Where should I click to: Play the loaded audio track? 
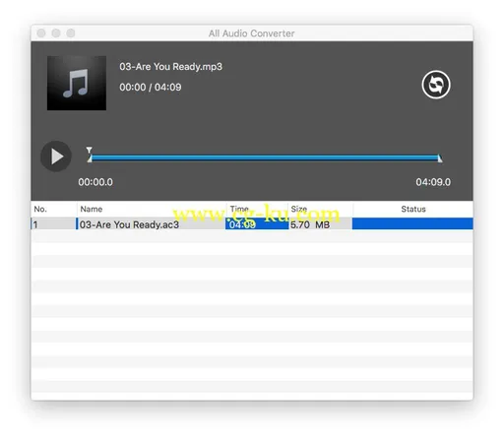coord(56,156)
